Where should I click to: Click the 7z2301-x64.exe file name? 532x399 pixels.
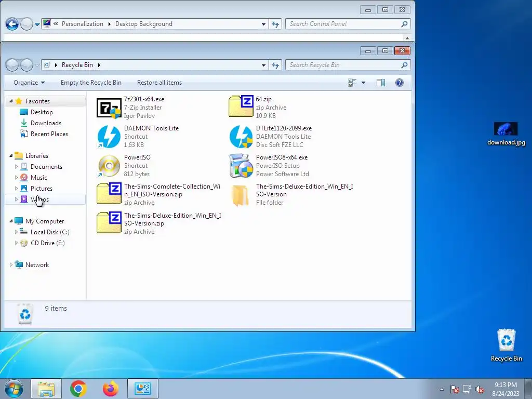(144, 99)
